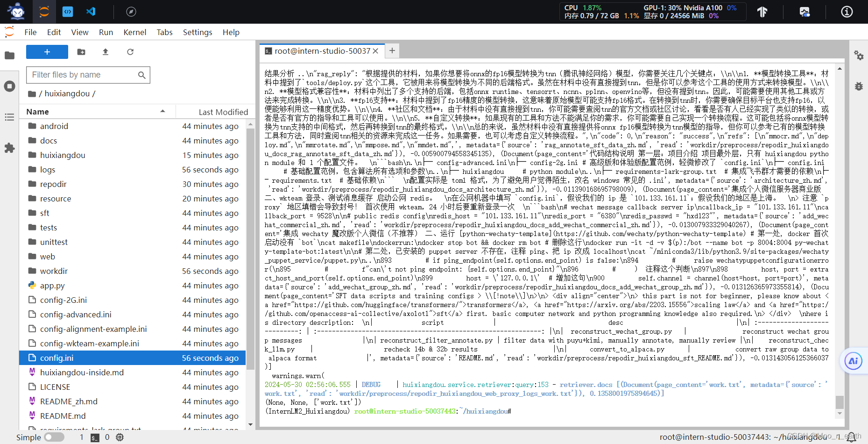The width and height of the screenshot is (868, 444).
Task: Select config-advanced.ini file
Action: [x=133, y=315]
